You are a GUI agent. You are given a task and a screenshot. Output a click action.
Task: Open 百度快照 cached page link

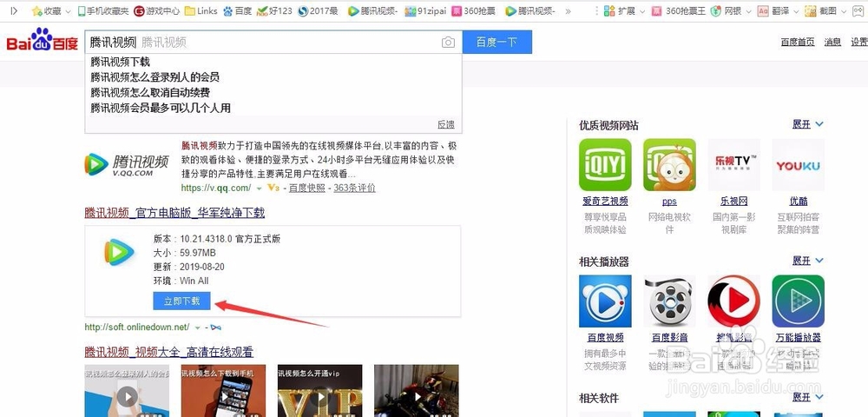click(x=308, y=188)
